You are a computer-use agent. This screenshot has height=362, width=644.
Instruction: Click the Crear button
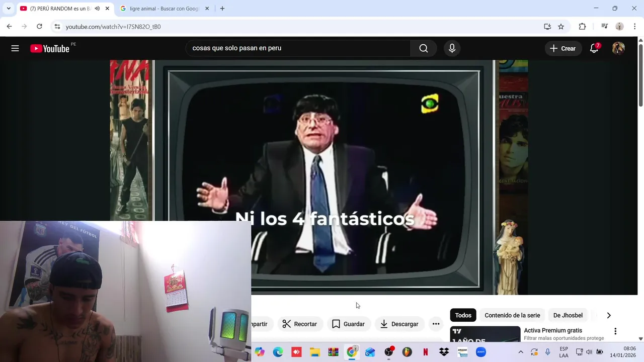pos(562,48)
